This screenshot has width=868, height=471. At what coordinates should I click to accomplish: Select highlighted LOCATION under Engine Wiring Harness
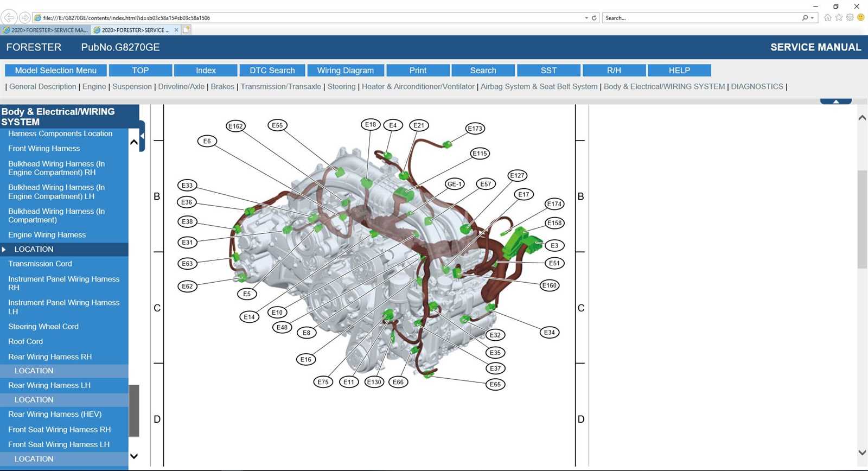(64, 249)
